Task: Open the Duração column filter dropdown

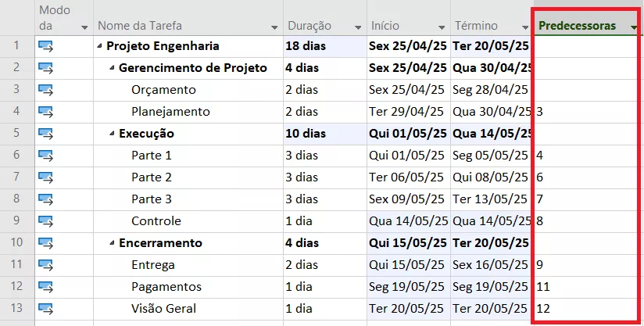Action: 358,27
